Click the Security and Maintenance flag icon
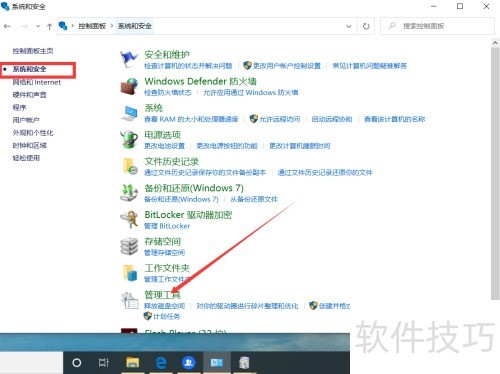This screenshot has width=500, height=374. pyautogui.click(x=129, y=59)
